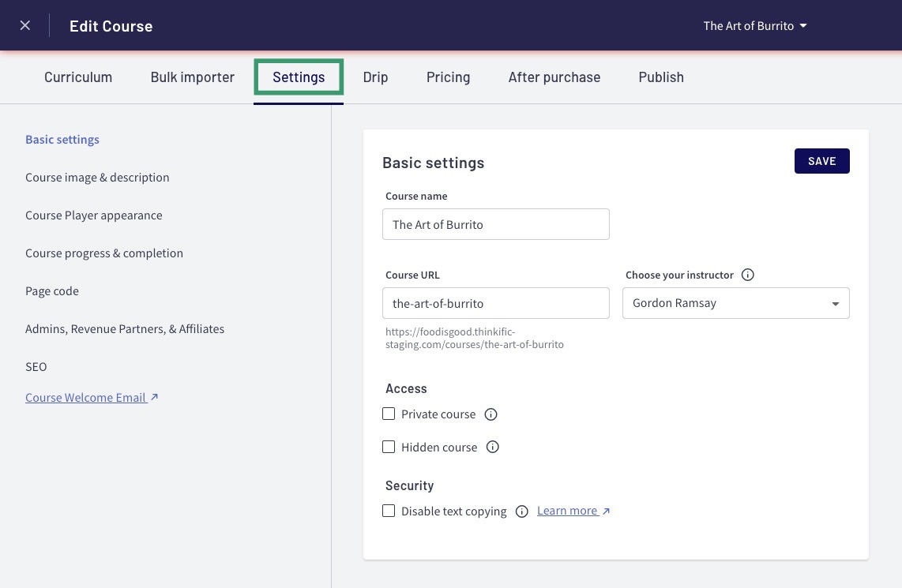
Task: Switch to the Curriculum tab
Action: (x=78, y=77)
